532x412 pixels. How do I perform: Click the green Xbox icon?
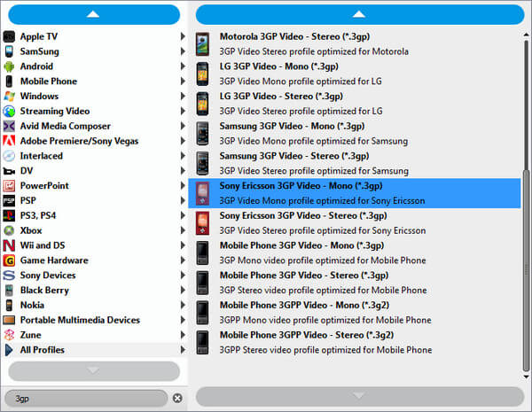coord(9,230)
